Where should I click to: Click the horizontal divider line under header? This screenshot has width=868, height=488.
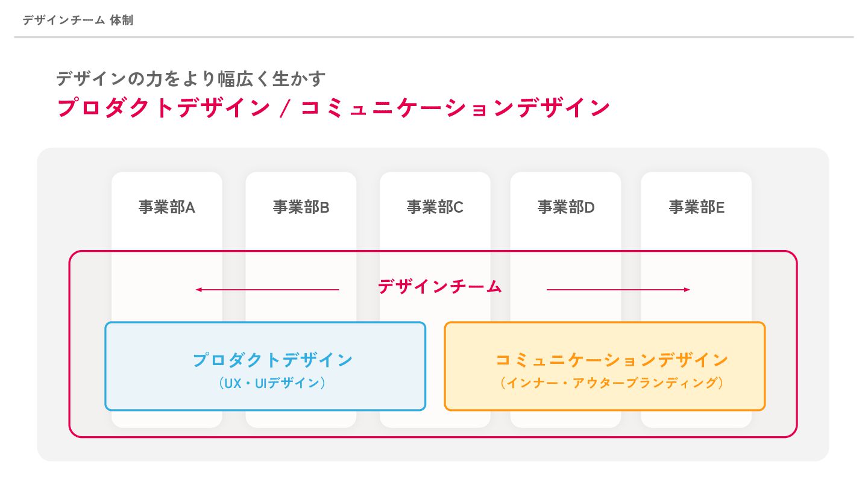434,37
